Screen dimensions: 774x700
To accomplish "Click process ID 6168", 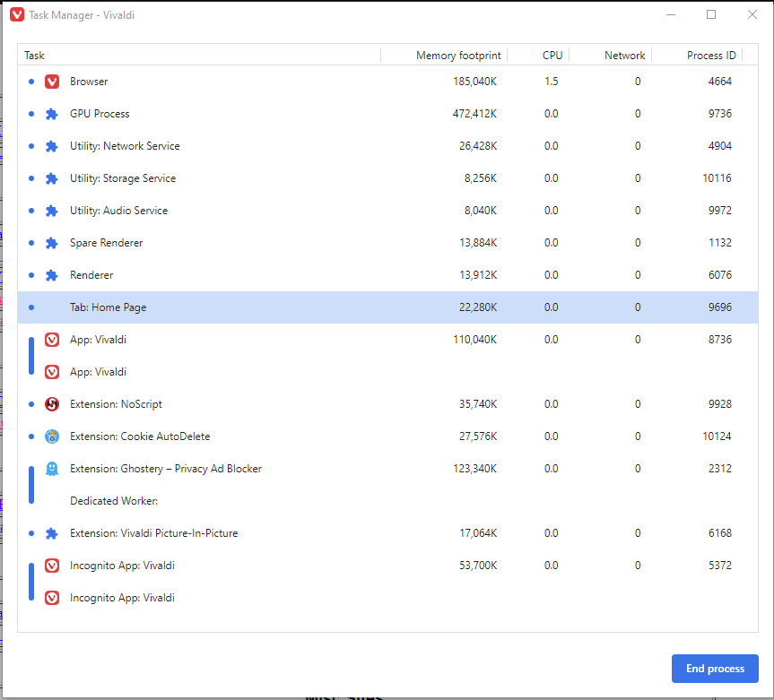I will point(719,533).
